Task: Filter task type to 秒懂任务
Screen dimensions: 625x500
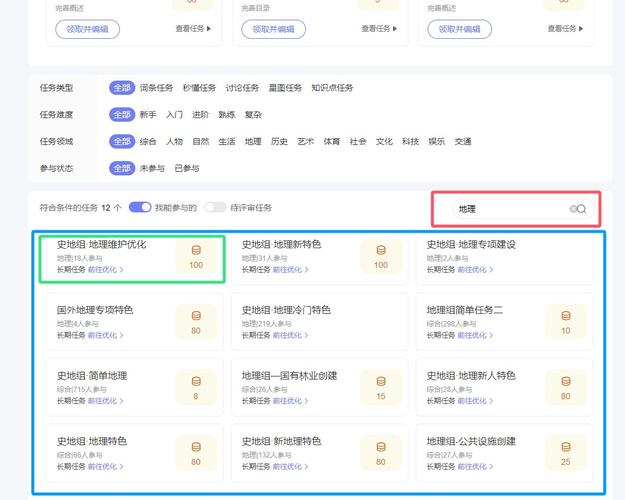Action: pyautogui.click(x=199, y=88)
